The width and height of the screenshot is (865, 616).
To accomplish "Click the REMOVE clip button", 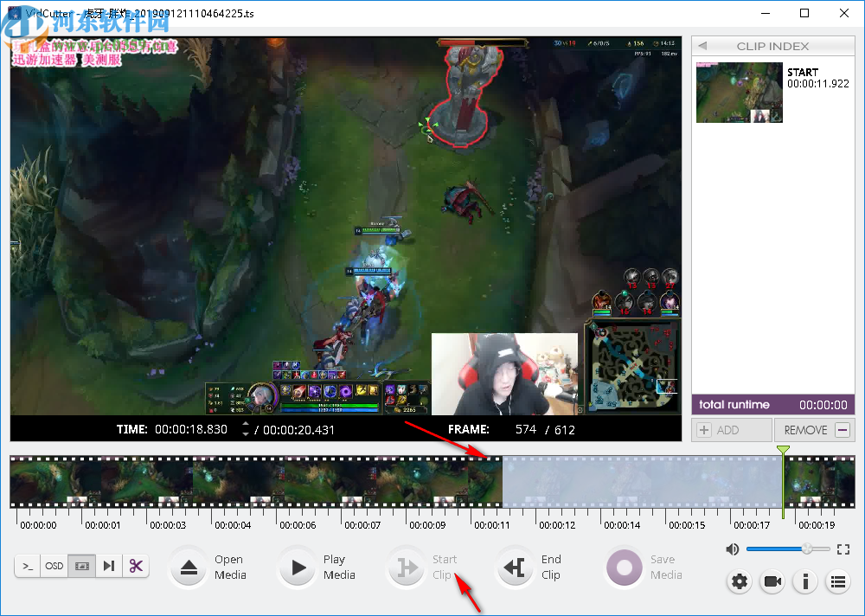I will tap(815, 430).
